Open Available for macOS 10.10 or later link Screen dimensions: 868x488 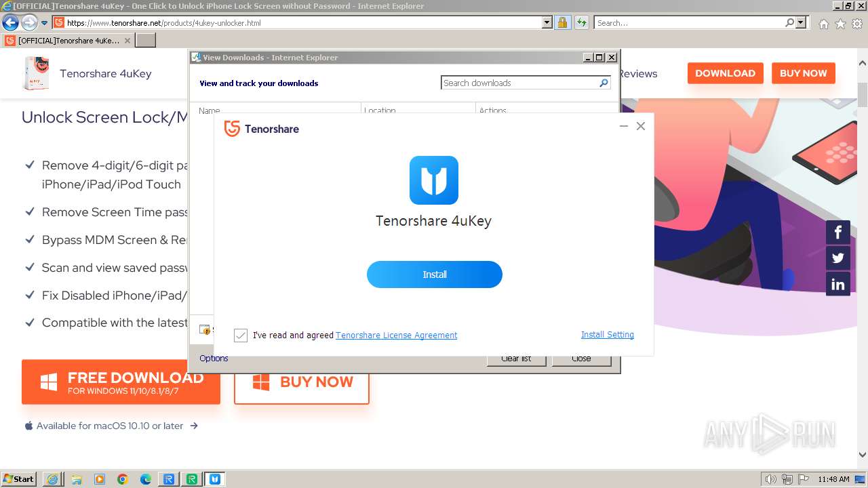[111, 426]
